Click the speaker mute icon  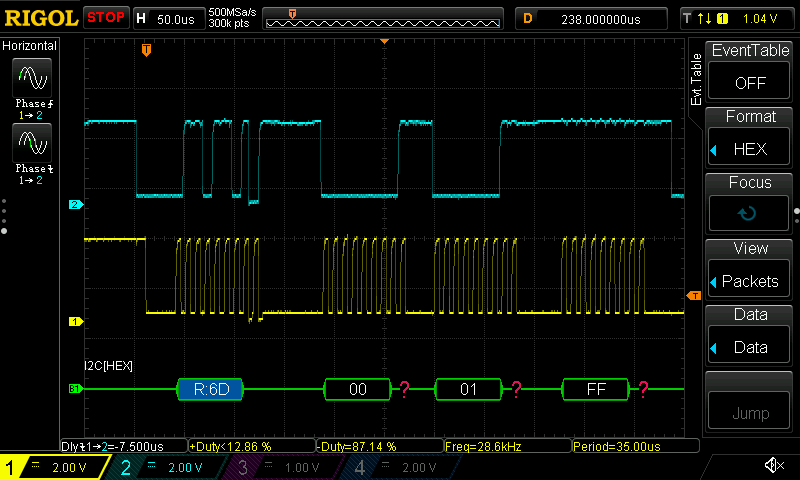point(774,465)
